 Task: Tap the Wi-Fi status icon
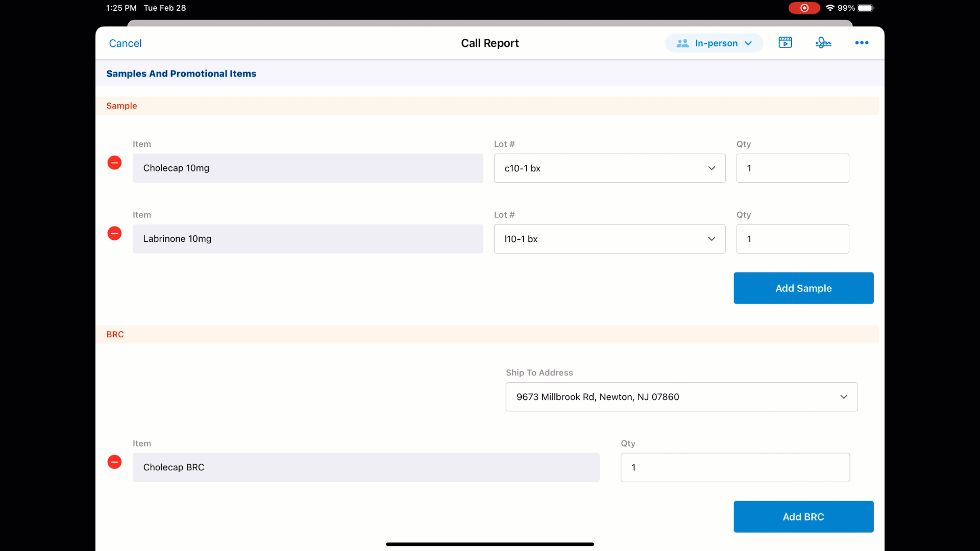tap(830, 8)
